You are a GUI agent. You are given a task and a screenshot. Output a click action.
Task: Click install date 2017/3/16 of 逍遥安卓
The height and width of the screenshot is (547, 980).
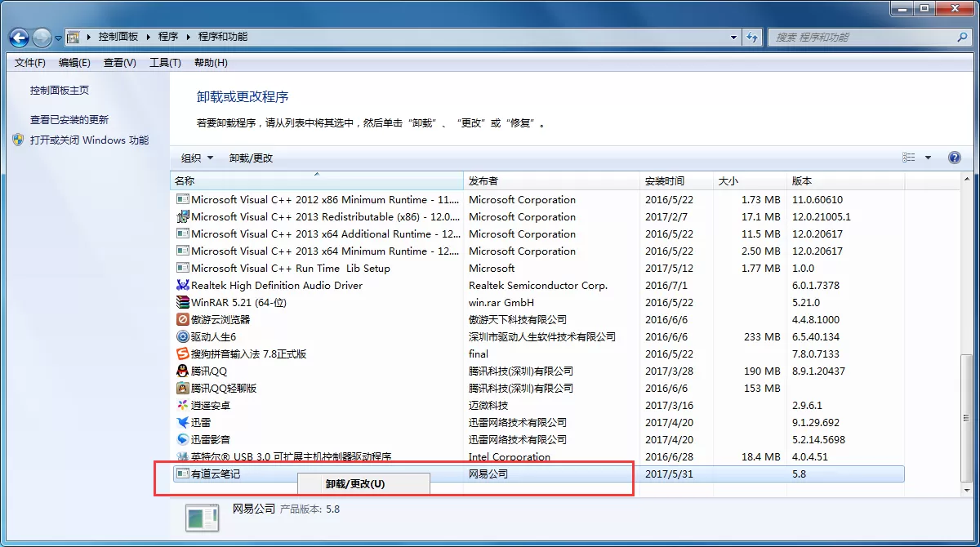669,405
